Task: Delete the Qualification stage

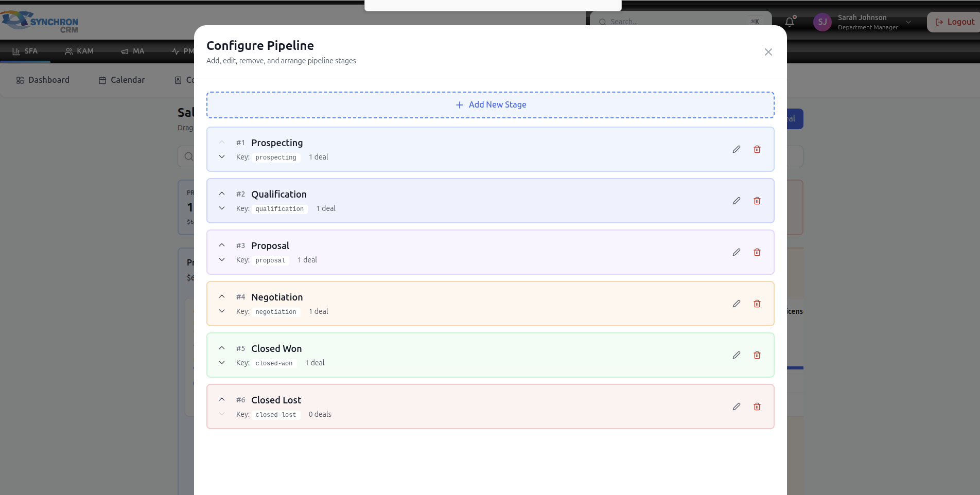Action: pyautogui.click(x=757, y=201)
